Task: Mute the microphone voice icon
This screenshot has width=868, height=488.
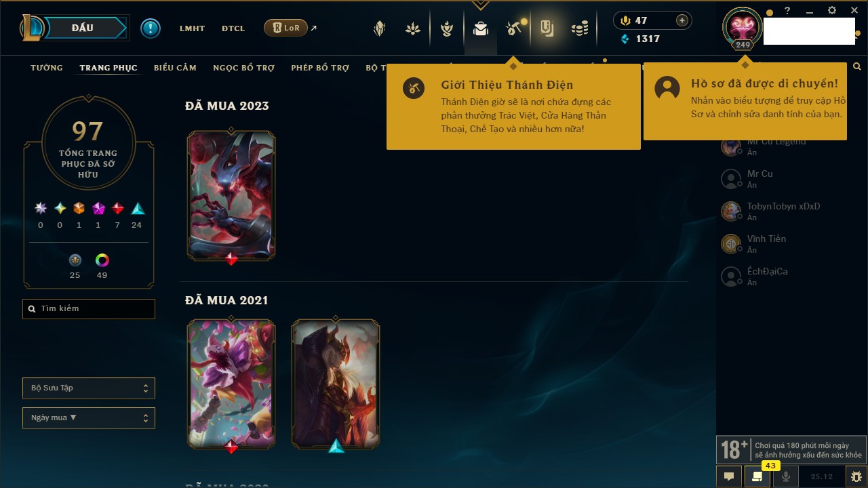Action: (786, 476)
